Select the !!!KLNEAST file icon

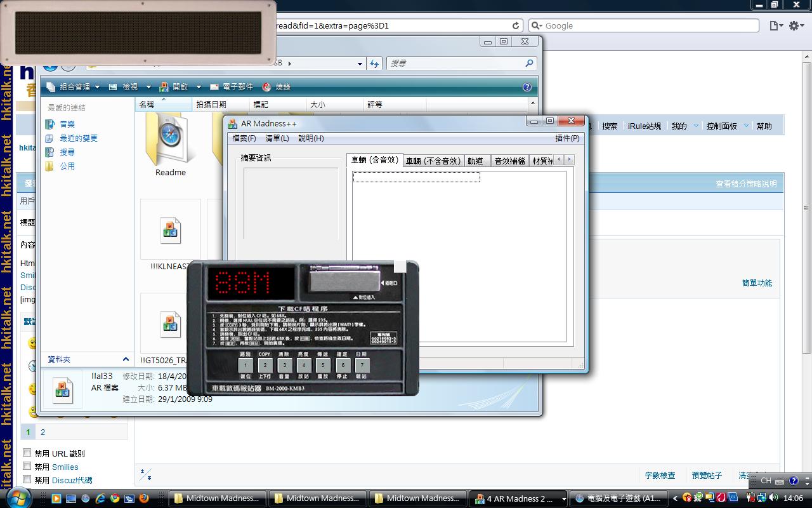click(x=170, y=230)
